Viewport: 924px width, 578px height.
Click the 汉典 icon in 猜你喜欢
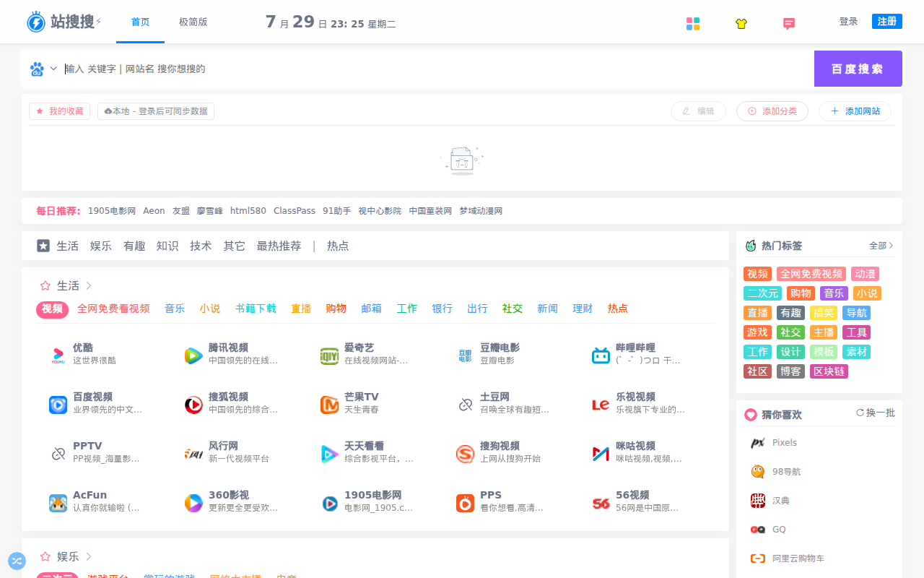(x=758, y=501)
